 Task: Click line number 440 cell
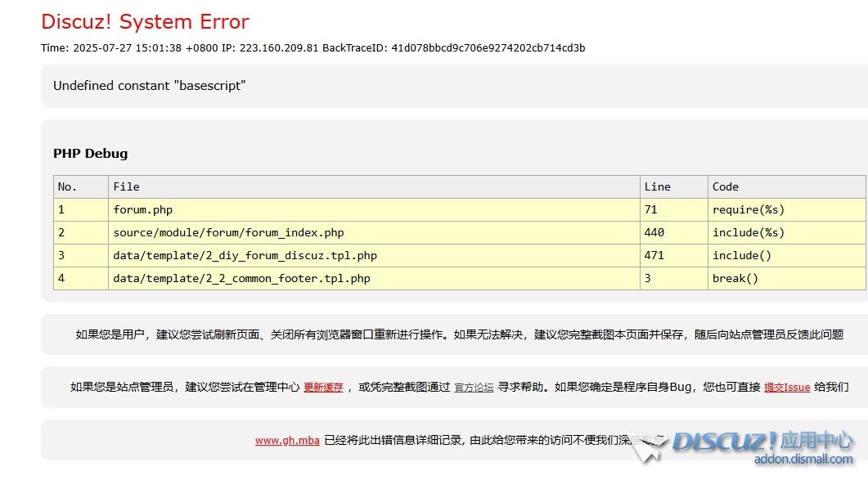coord(673,232)
